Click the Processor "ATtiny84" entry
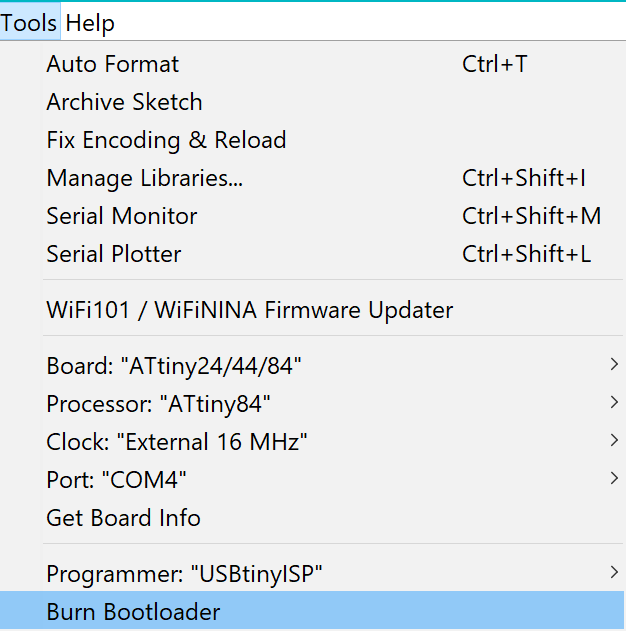Image resolution: width=629 pixels, height=631 pixels. pos(159,405)
